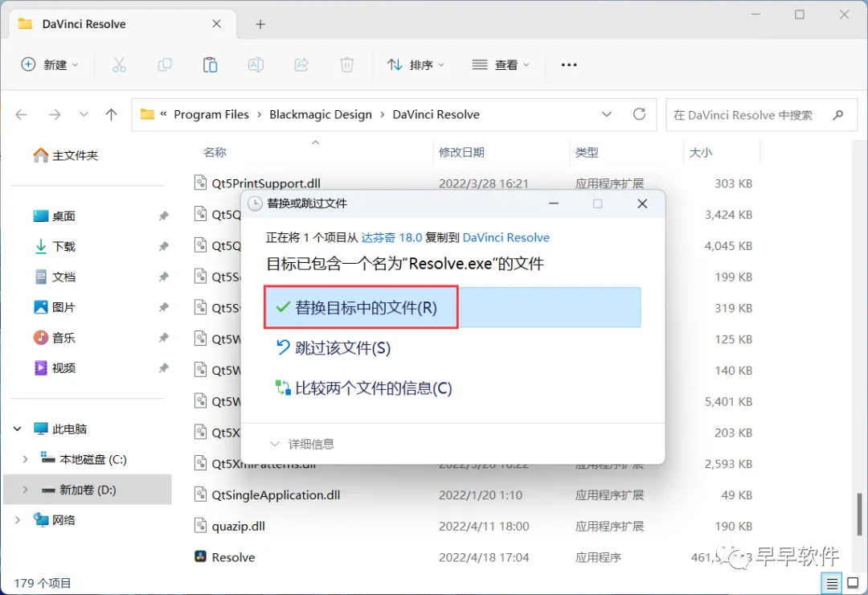Click the 下载 pin icon
This screenshot has width=868, height=595.
(163, 247)
